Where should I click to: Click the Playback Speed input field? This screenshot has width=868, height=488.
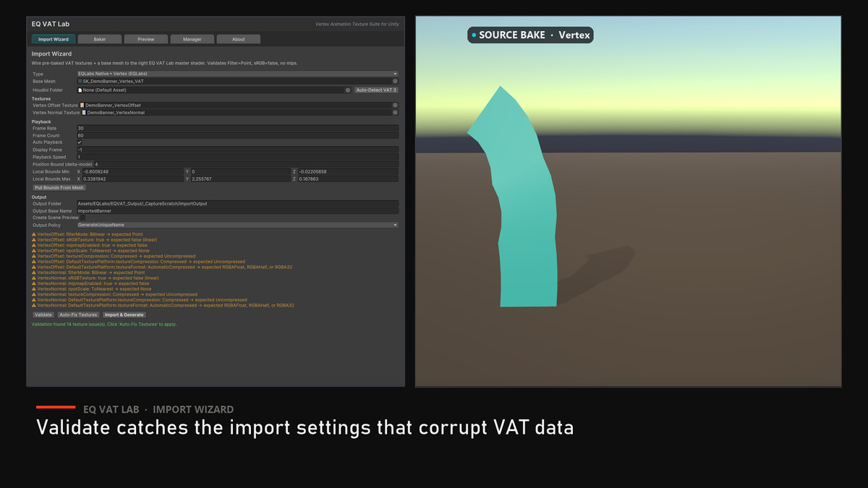[237, 157]
